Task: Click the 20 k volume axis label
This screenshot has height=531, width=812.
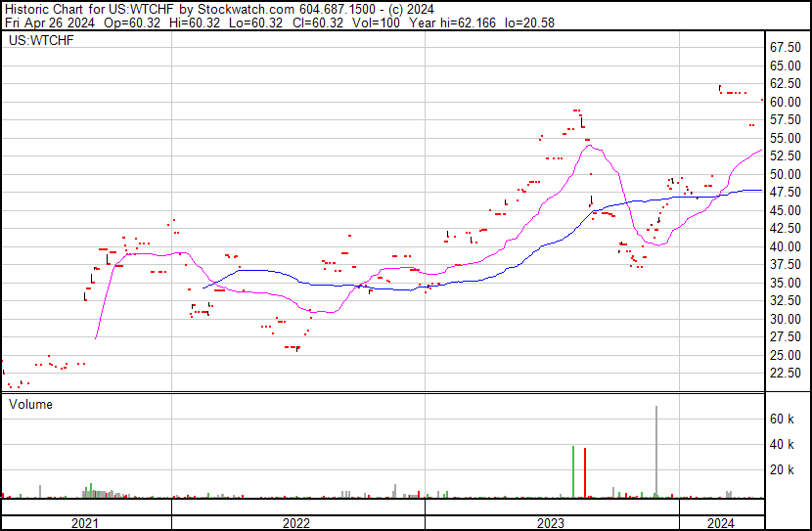Action: [782, 470]
